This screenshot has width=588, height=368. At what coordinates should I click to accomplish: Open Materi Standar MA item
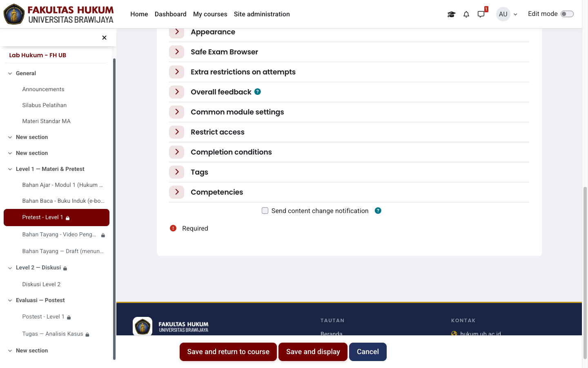pos(47,121)
